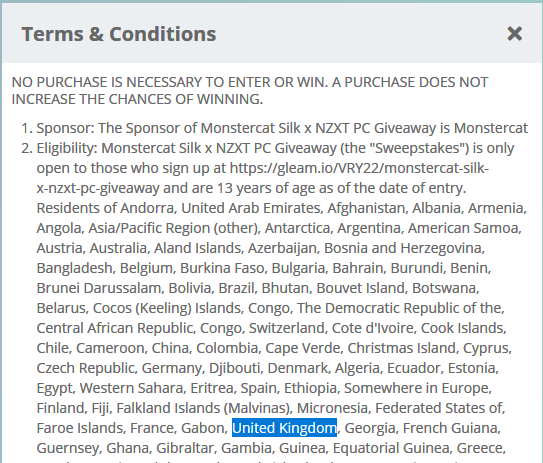Click Christmas Island text
Viewport: 543px width, 463px height.
[x=401, y=348]
